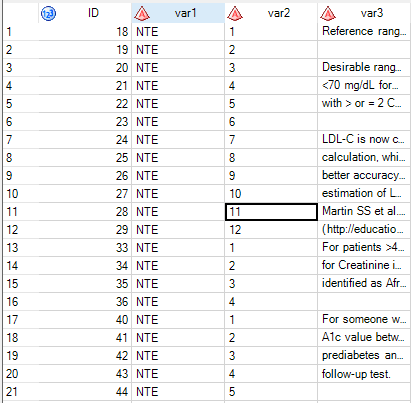Select the ID column header
Screen dimensions: 411x403
85,13
